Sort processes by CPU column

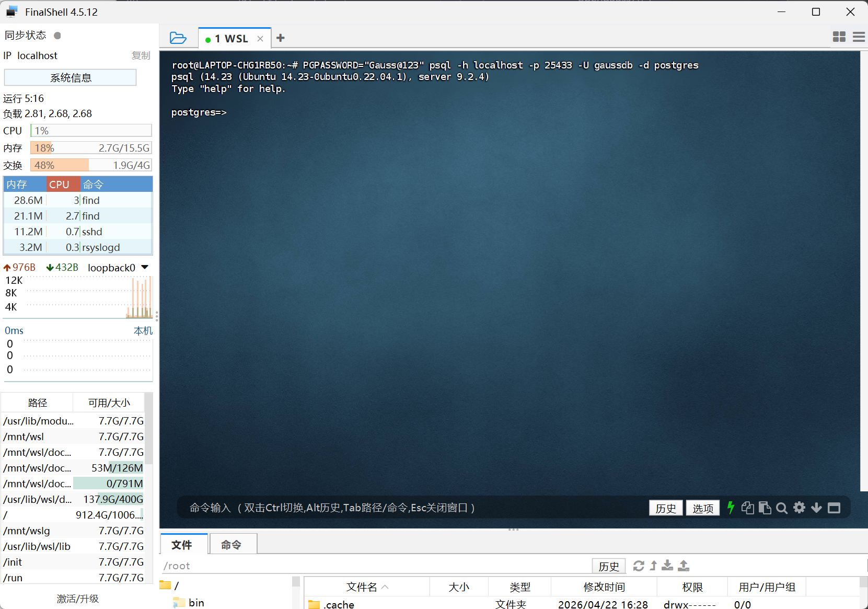[63, 185]
